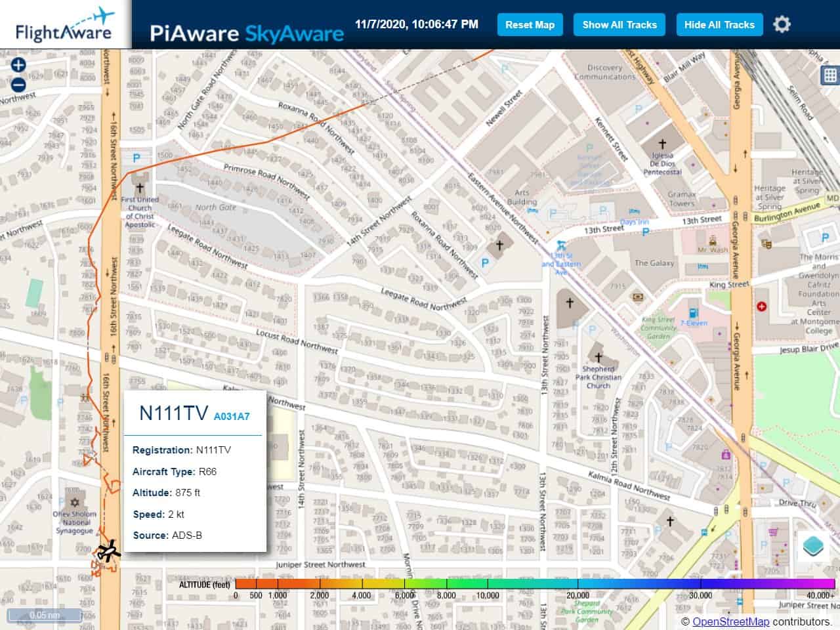The image size is (840, 630).
Task: Click the North Gate area label
Action: pyautogui.click(x=215, y=207)
